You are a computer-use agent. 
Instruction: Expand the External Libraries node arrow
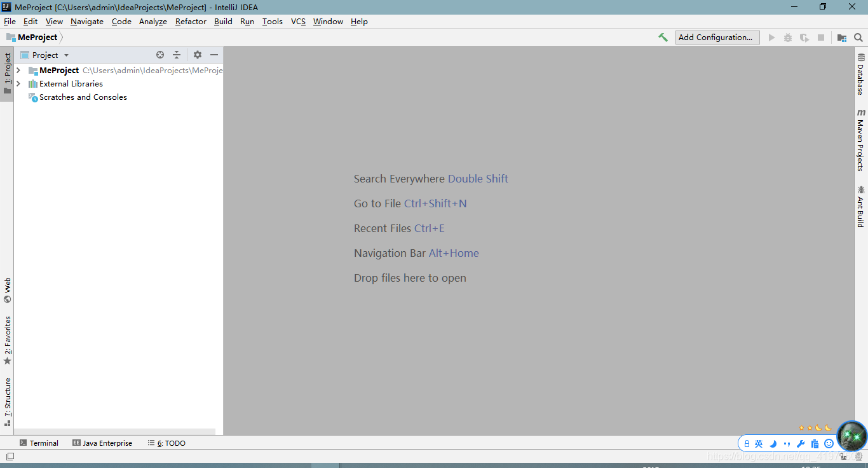pyautogui.click(x=18, y=84)
